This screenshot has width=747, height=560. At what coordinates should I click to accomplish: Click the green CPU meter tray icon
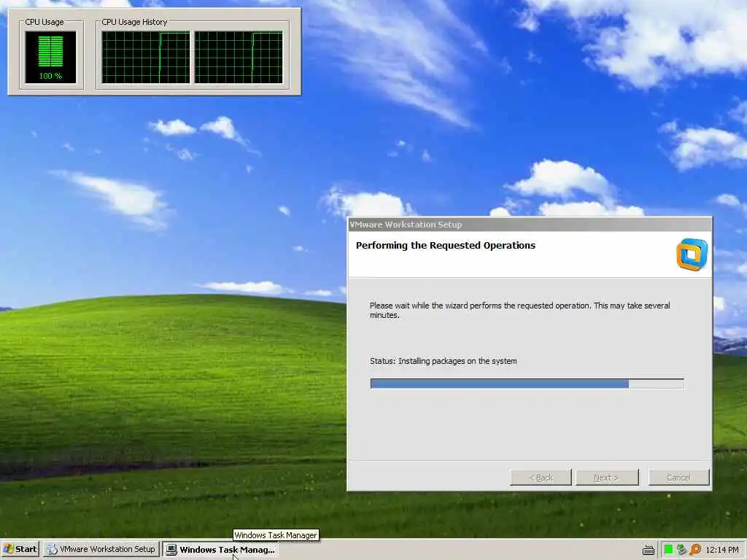tap(668, 549)
